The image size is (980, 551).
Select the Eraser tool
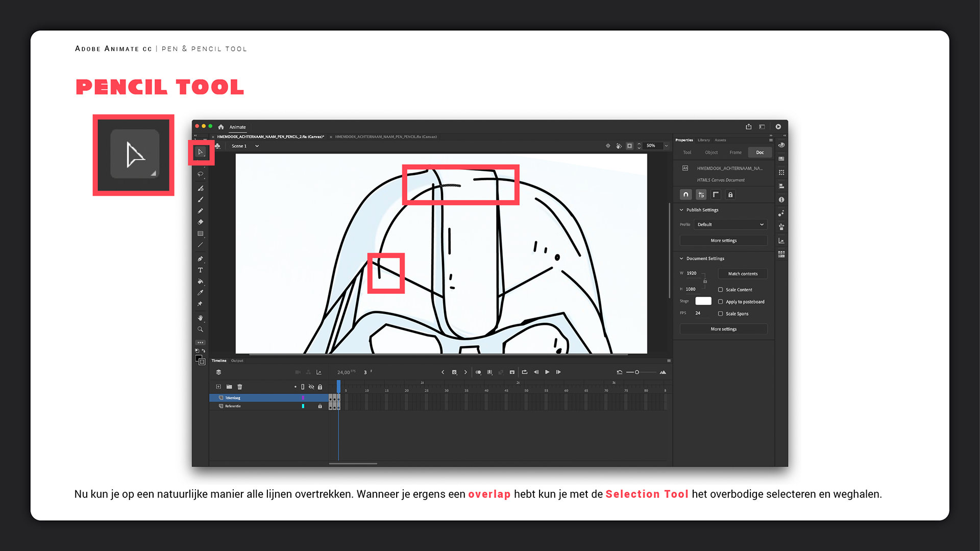click(201, 222)
